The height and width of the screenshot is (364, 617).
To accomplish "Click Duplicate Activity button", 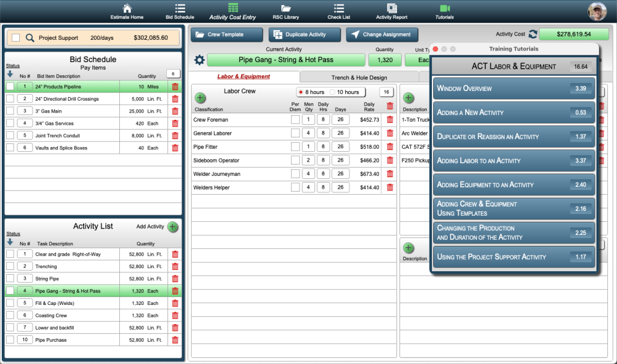I will pos(304,34).
